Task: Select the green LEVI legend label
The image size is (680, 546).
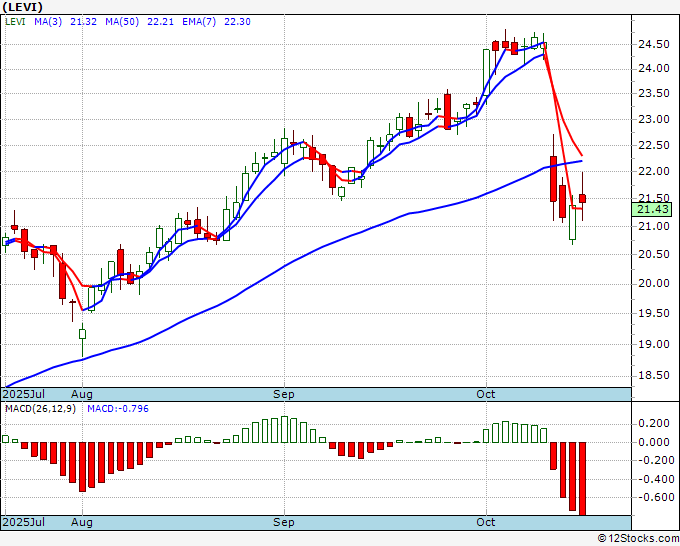Action: [15, 22]
